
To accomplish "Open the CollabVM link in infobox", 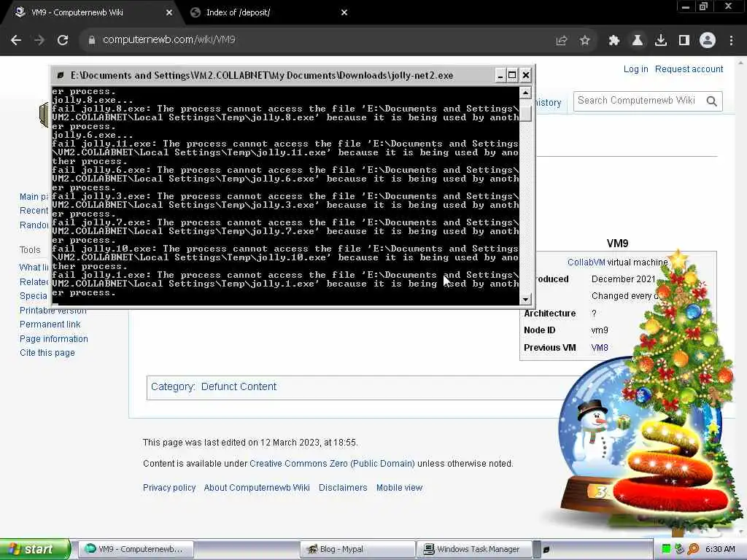I will click(x=586, y=262).
